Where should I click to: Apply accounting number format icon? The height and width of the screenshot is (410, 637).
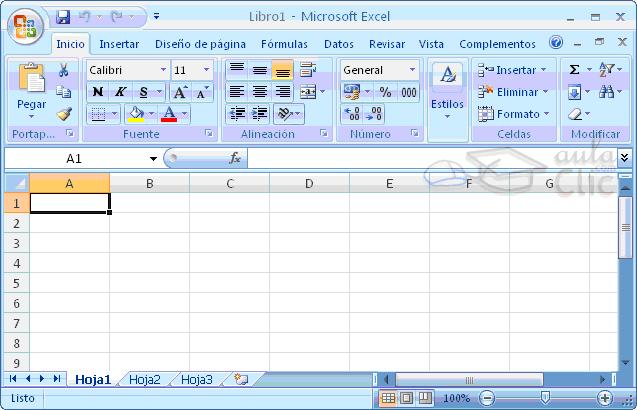[x=352, y=92]
